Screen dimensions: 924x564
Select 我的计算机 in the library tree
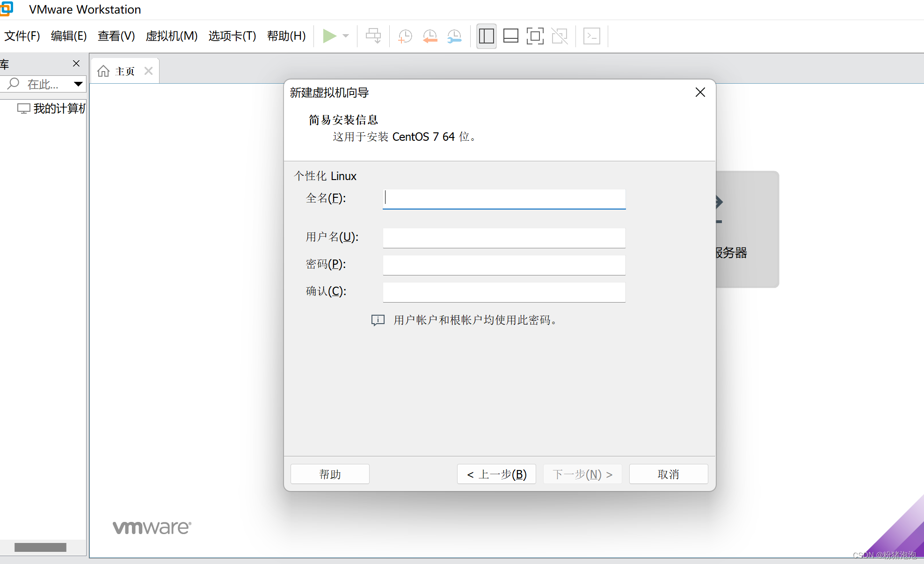click(51, 108)
